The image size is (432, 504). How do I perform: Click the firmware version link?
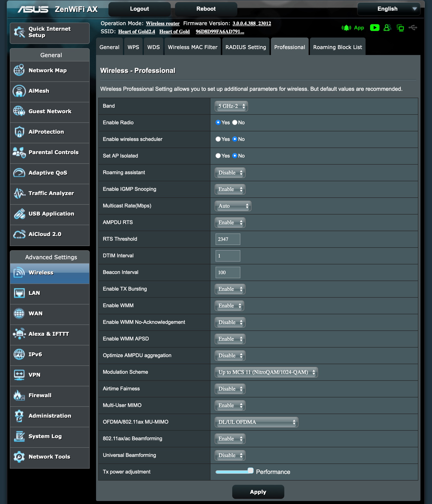252,24
